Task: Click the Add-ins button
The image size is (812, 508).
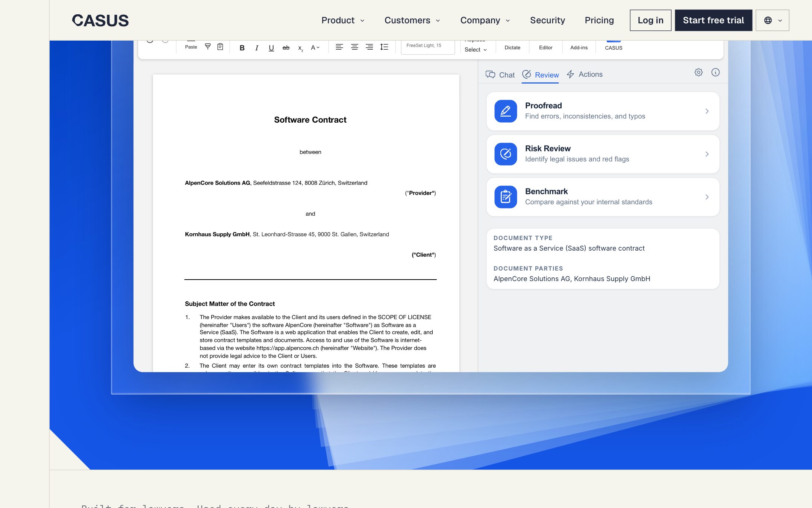Action: pos(579,47)
